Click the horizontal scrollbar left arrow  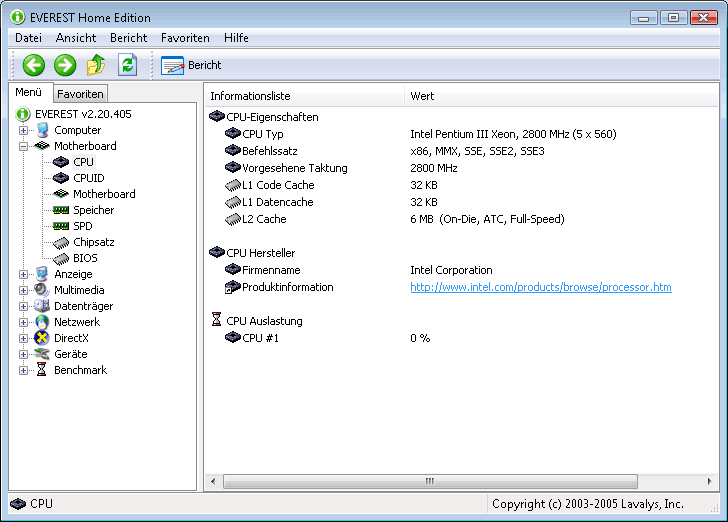click(x=213, y=481)
